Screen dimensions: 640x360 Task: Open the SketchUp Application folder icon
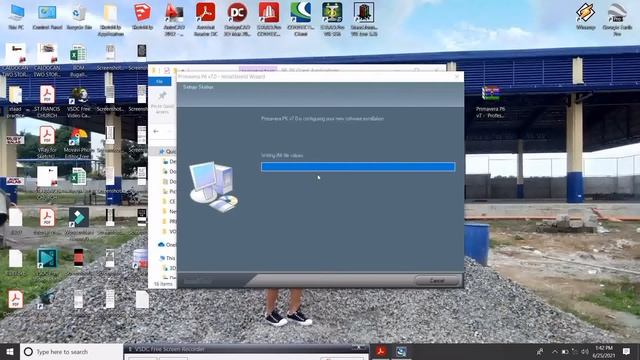tap(111, 20)
